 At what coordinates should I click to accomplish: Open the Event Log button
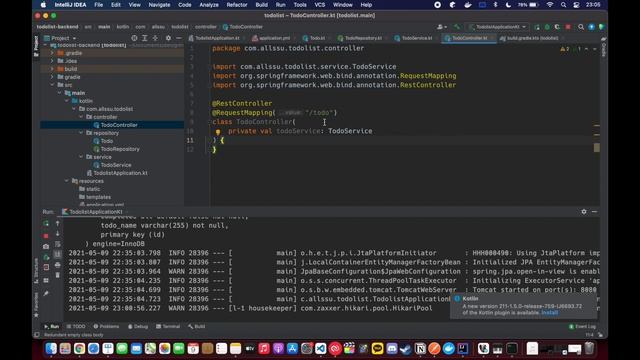(582, 327)
